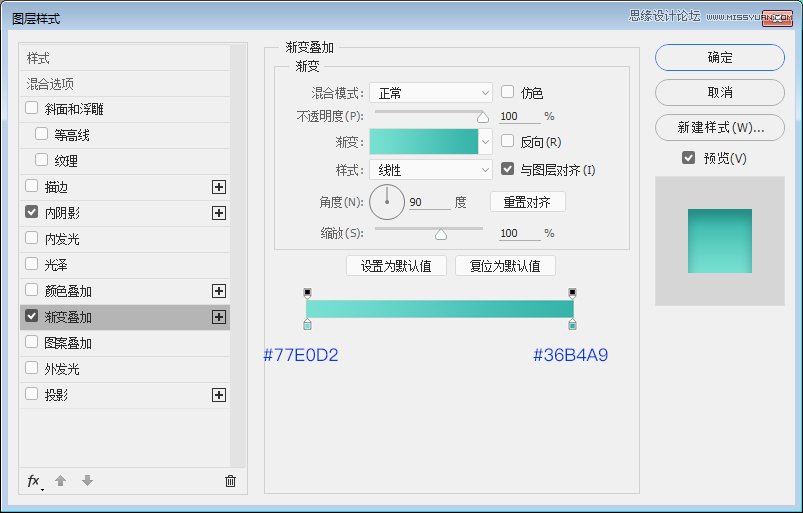This screenshot has height=513, width=803.
Task: Enable 图案叠加 checkbox
Action: pos(31,342)
